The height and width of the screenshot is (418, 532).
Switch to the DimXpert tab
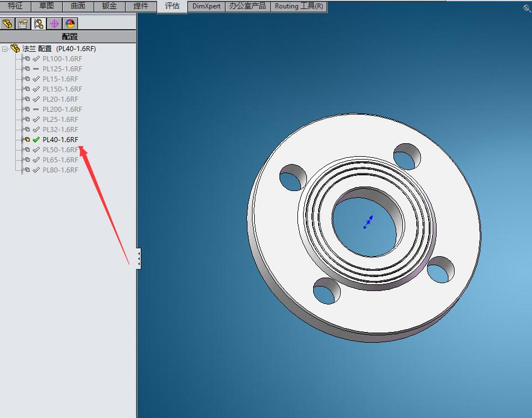point(207,6)
